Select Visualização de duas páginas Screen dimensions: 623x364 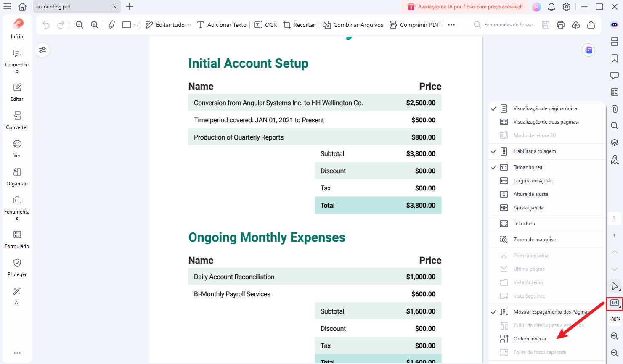click(x=545, y=122)
